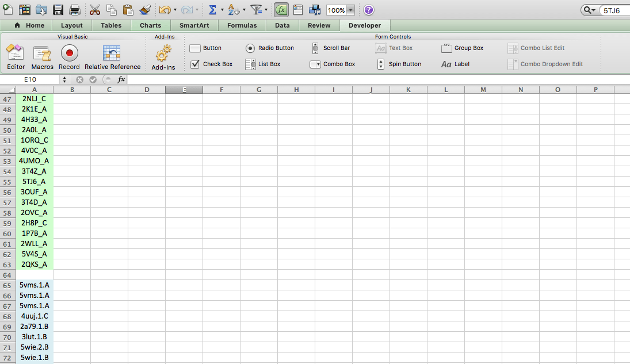
Task: Open the Charts ribbon tab
Action: coord(150,25)
